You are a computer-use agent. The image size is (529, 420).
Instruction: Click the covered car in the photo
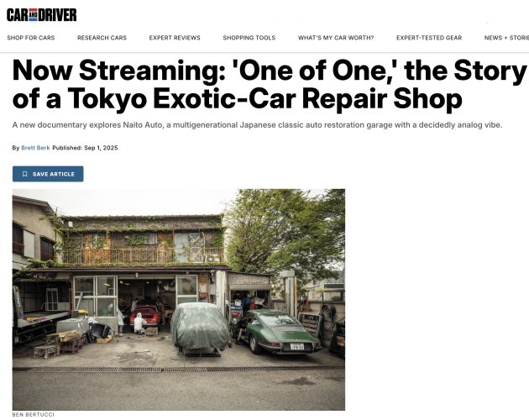(201, 328)
